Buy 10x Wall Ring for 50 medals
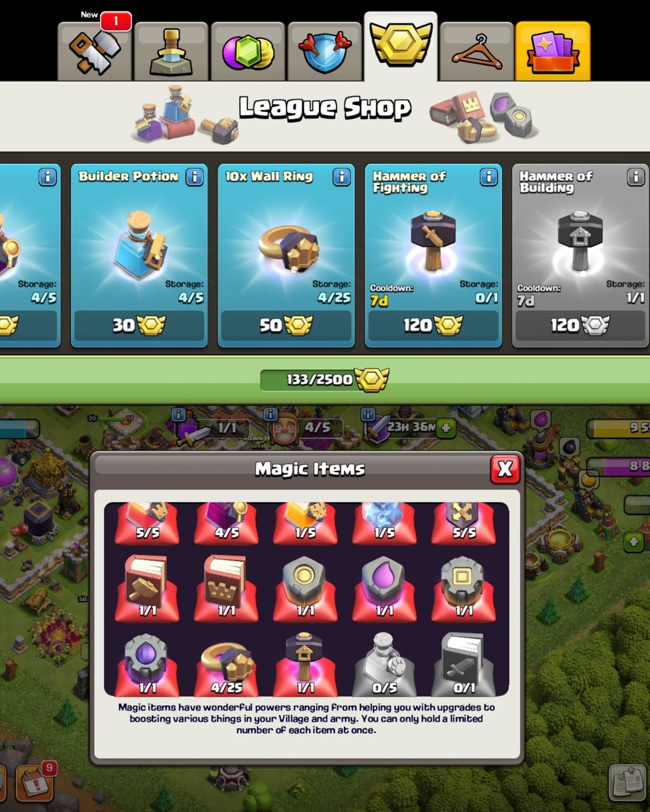 coord(286,325)
